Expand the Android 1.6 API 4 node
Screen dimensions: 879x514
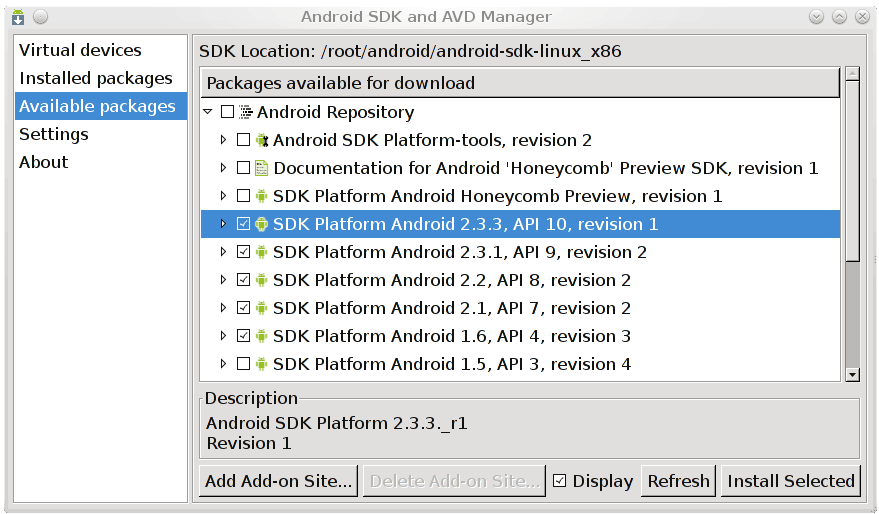pyautogui.click(x=224, y=336)
